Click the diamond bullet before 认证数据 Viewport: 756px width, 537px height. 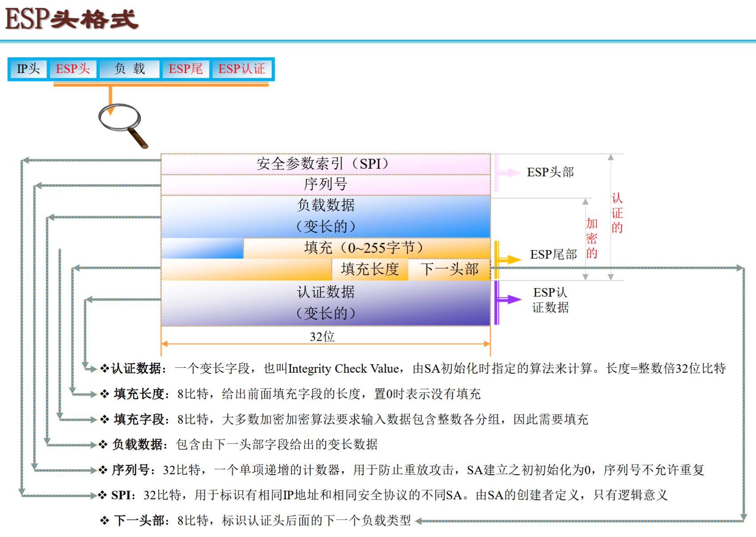(x=104, y=368)
